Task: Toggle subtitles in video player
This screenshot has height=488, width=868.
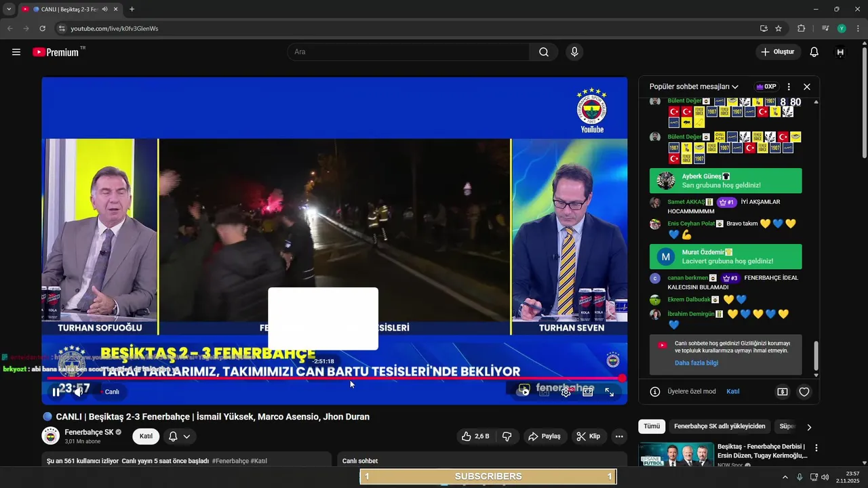Action: (545, 392)
